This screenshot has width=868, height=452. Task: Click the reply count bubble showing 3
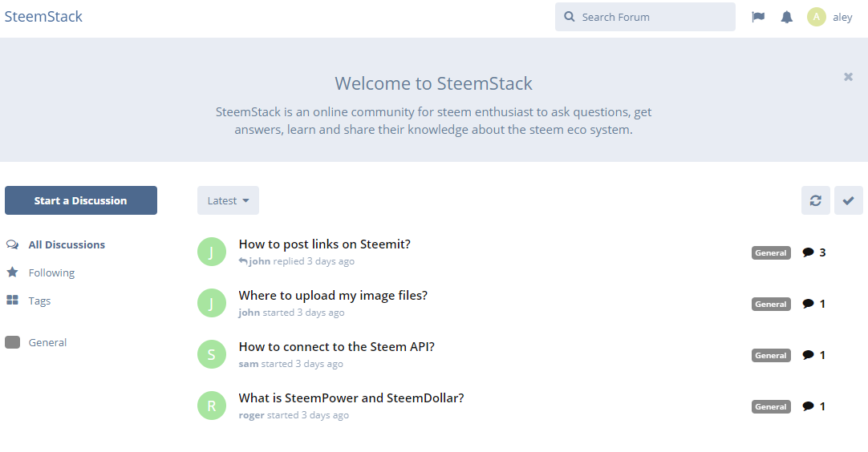point(813,252)
